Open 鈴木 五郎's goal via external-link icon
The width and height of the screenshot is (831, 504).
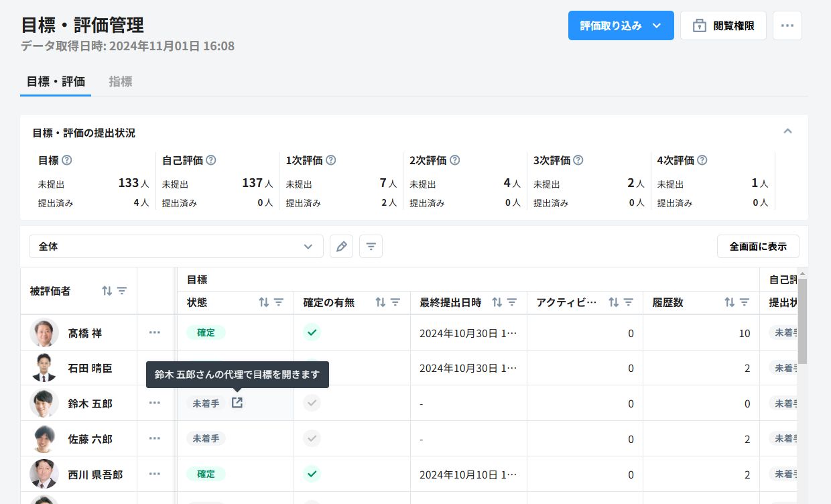pyautogui.click(x=237, y=403)
